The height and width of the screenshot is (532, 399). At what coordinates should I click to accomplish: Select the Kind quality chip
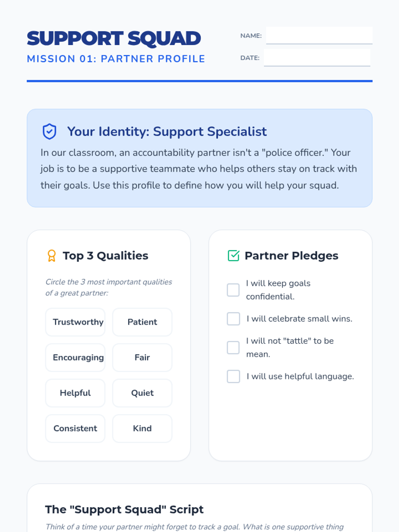tap(142, 428)
